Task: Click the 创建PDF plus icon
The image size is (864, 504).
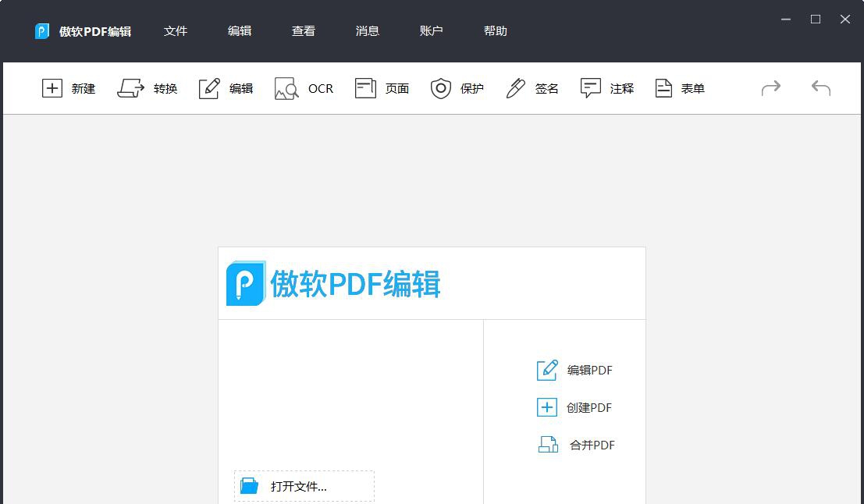Action: 546,407
